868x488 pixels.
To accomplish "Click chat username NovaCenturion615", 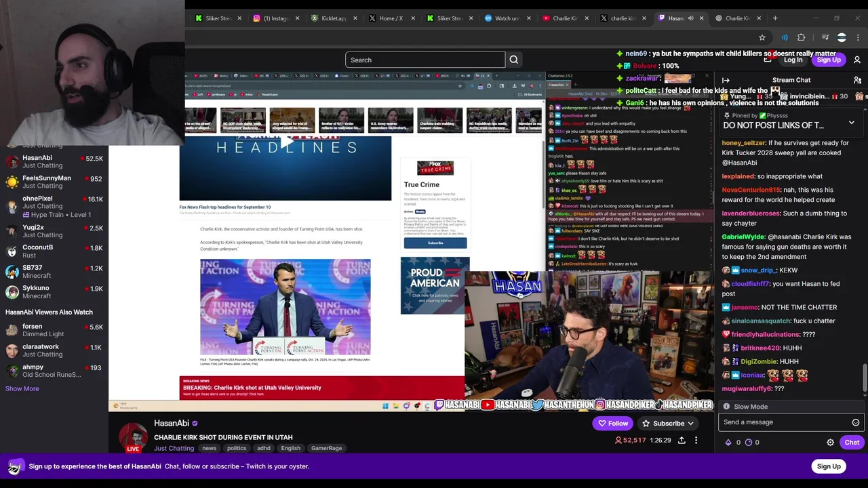I will click(751, 190).
